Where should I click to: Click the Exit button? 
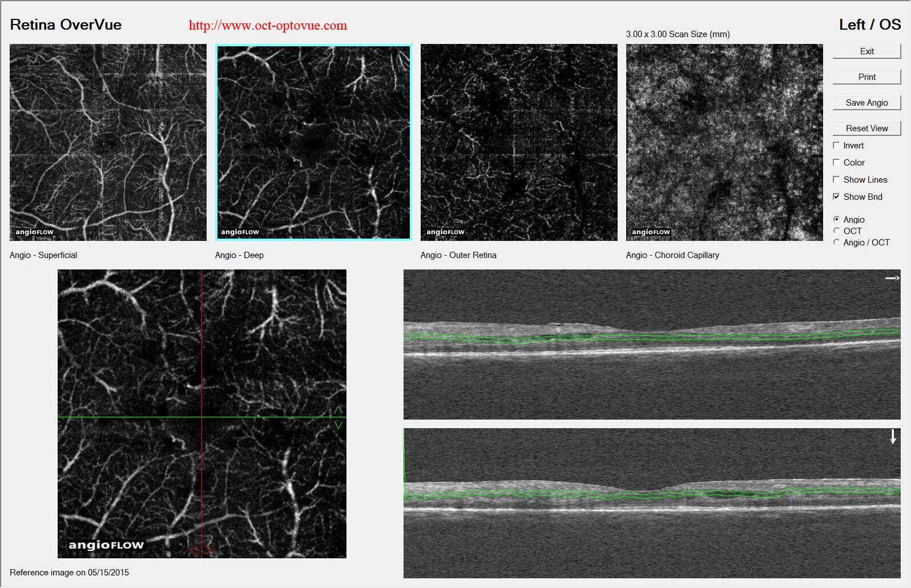pos(866,51)
